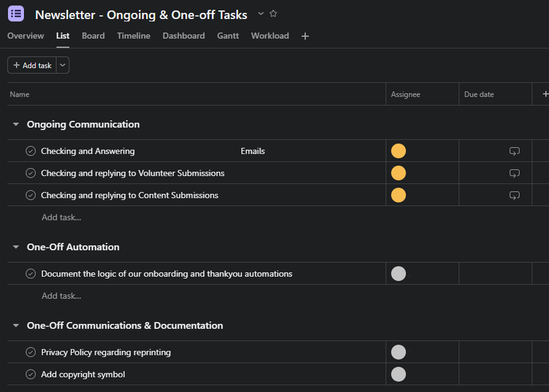Image resolution: width=549 pixels, height=392 pixels.
Task: Open recurring icon on Answering Emails row
Action: 515,151
